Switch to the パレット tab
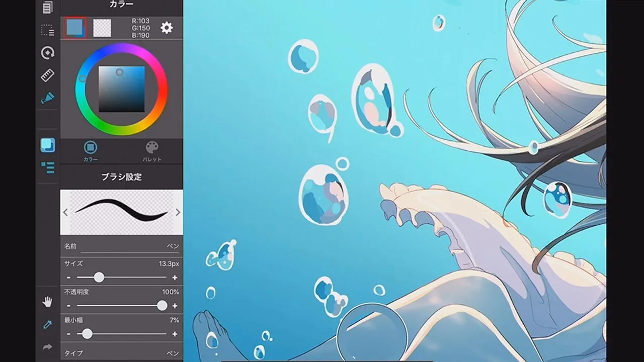 coord(151,151)
